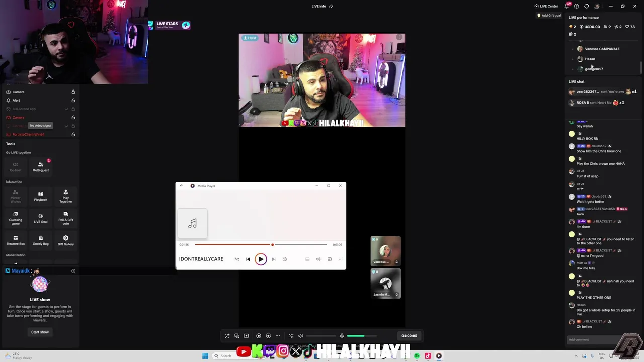Open the Viewer Wishes tool
Screen dimensions: 644x362
pos(16,196)
